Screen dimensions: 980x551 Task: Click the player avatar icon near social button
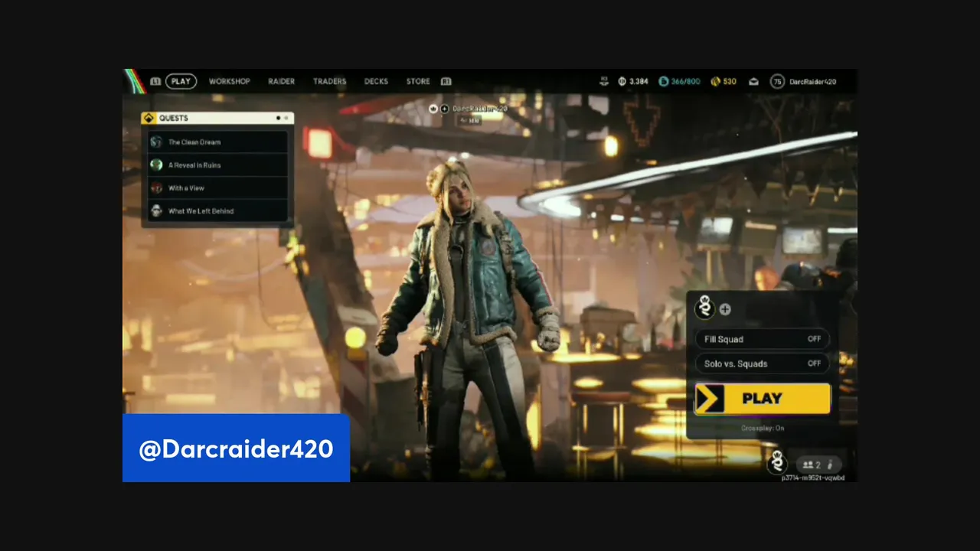click(x=778, y=462)
